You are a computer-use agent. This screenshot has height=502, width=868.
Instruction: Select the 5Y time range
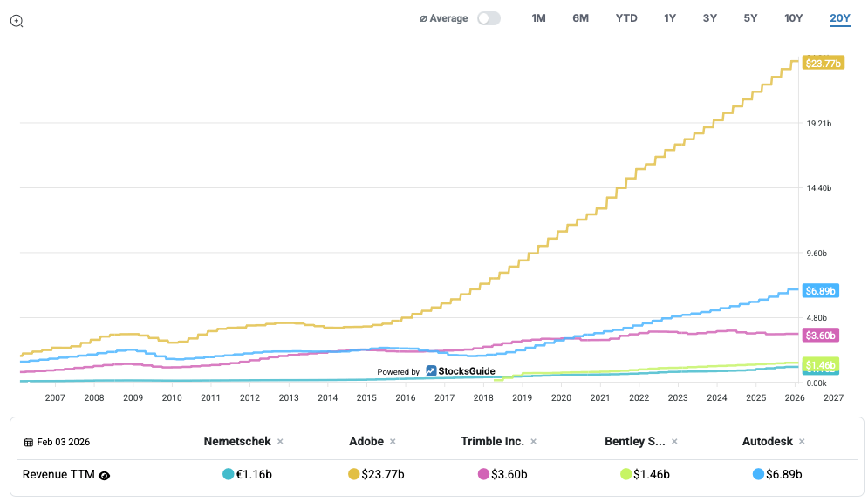tap(750, 18)
